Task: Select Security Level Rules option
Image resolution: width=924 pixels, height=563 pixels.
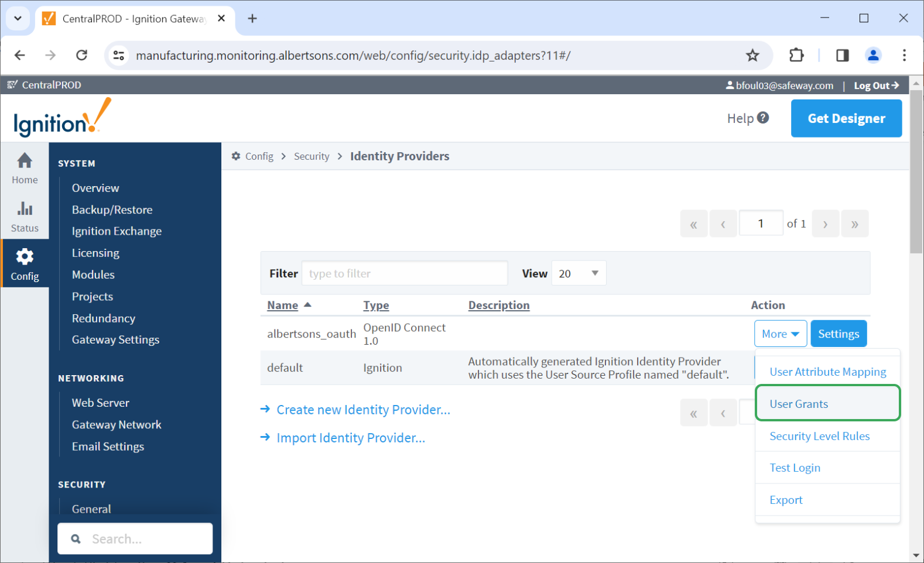Action: (827, 436)
